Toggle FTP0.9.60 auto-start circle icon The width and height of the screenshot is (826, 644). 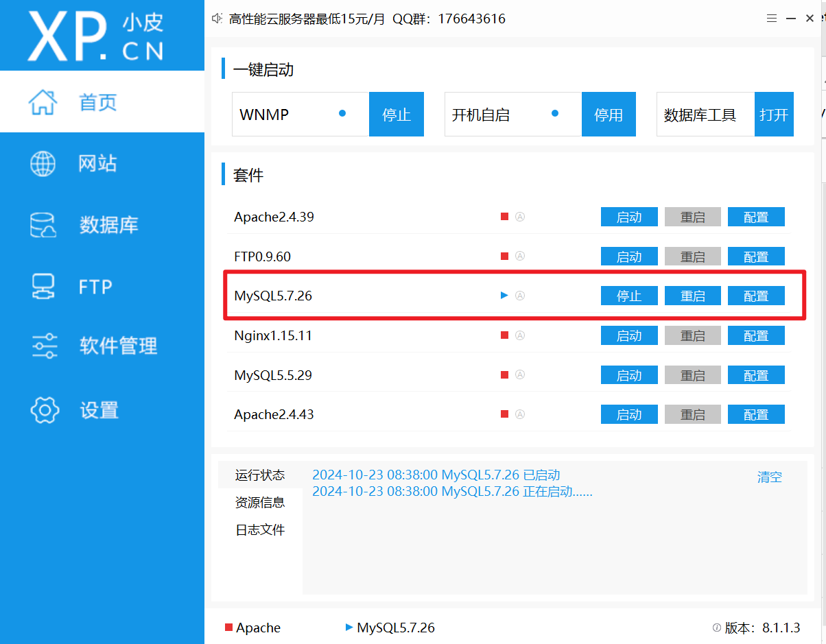(520, 257)
